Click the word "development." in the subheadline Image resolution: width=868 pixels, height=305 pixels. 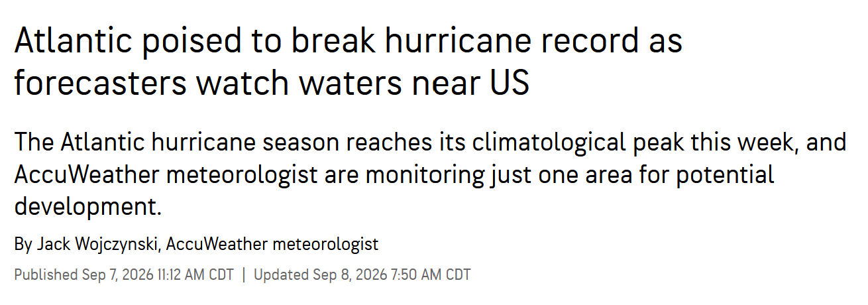pyautogui.click(x=88, y=207)
